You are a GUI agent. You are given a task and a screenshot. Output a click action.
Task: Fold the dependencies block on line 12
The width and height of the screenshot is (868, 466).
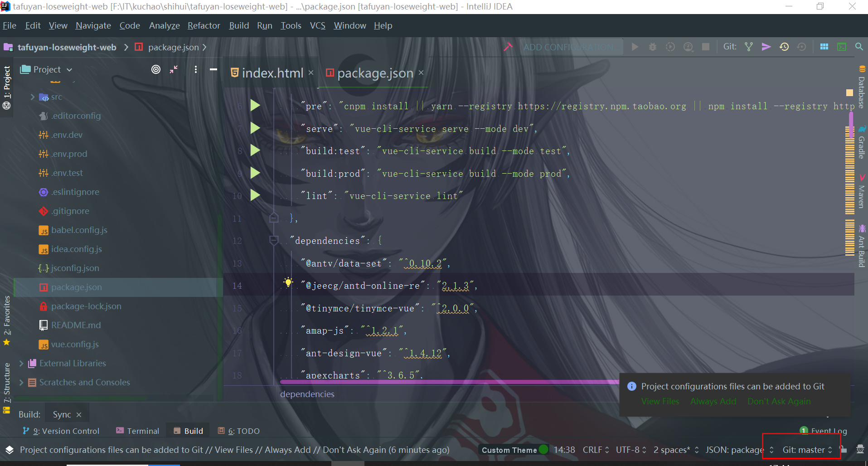(x=274, y=240)
